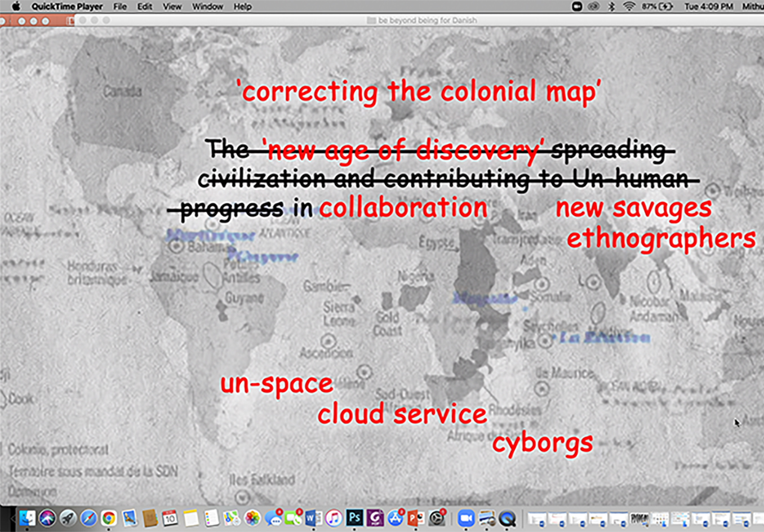The width and height of the screenshot is (764, 532).
Task: Click the clock showing Tue 4:09 PM
Action: [708, 7]
